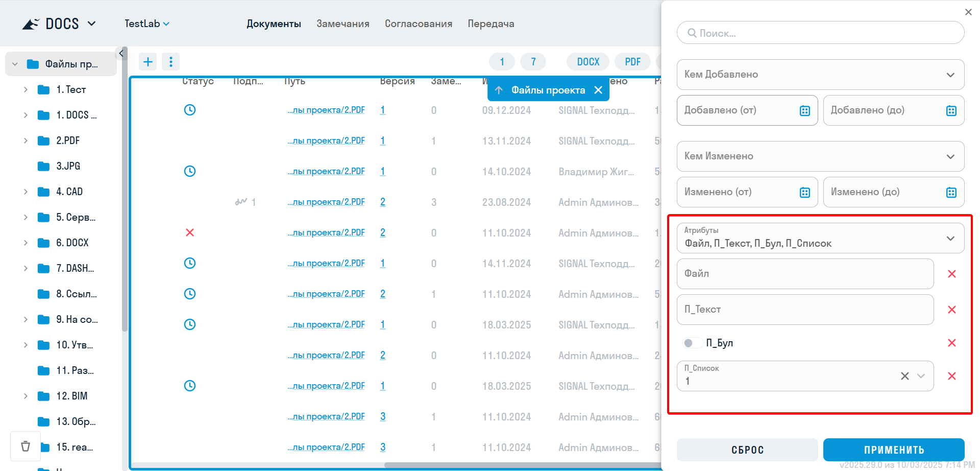Image resolution: width=980 pixels, height=471 pixels.
Task: Open the Согласования tab
Action: 418,23
